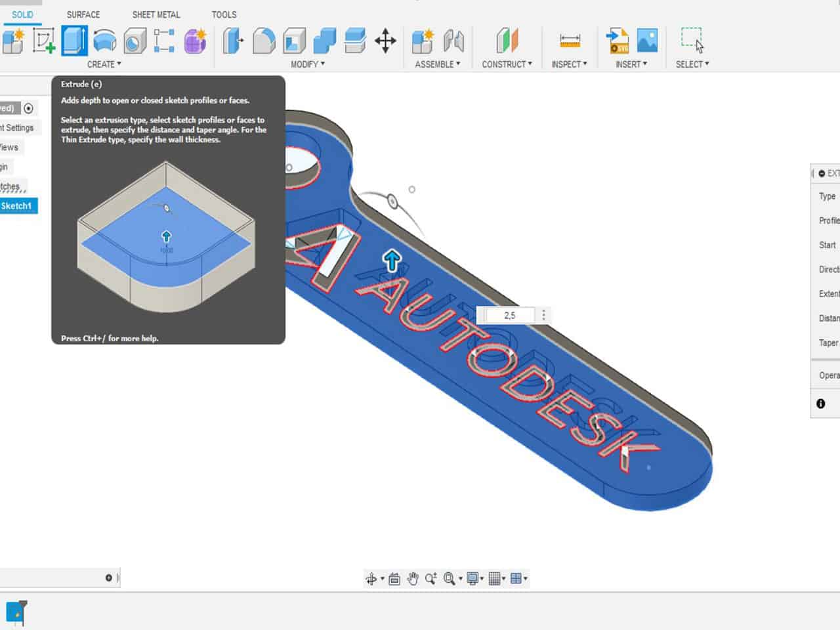Collapse the Extrude dialog panel
The width and height of the screenshot is (840, 630).
click(821, 173)
